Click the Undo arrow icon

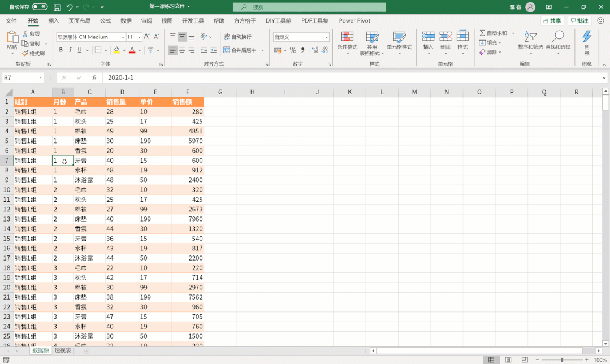click(69, 7)
